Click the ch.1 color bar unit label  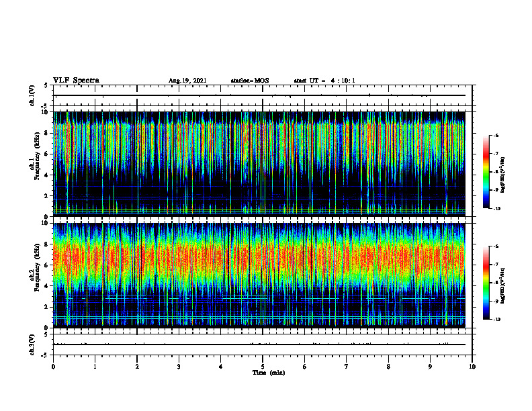(503, 175)
